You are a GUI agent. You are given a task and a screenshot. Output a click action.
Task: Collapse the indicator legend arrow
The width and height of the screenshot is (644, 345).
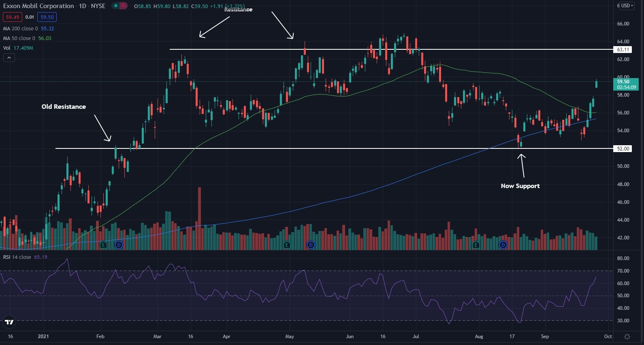(x=9, y=58)
